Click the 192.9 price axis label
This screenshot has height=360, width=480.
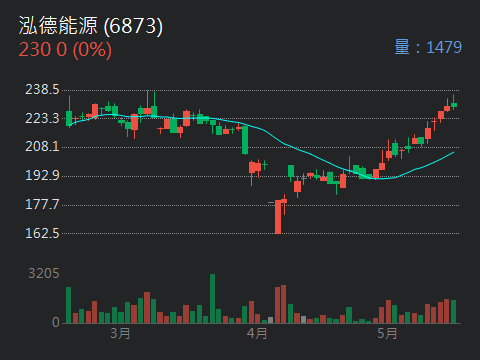pyautogui.click(x=42, y=175)
